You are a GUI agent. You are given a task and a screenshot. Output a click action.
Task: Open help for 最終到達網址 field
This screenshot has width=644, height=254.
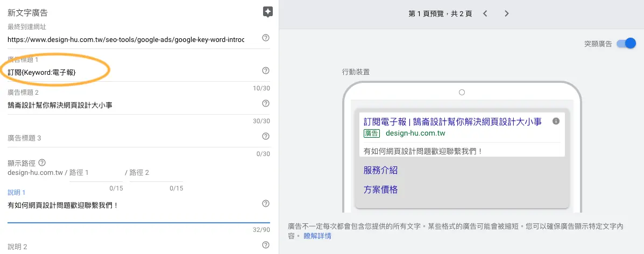click(266, 38)
